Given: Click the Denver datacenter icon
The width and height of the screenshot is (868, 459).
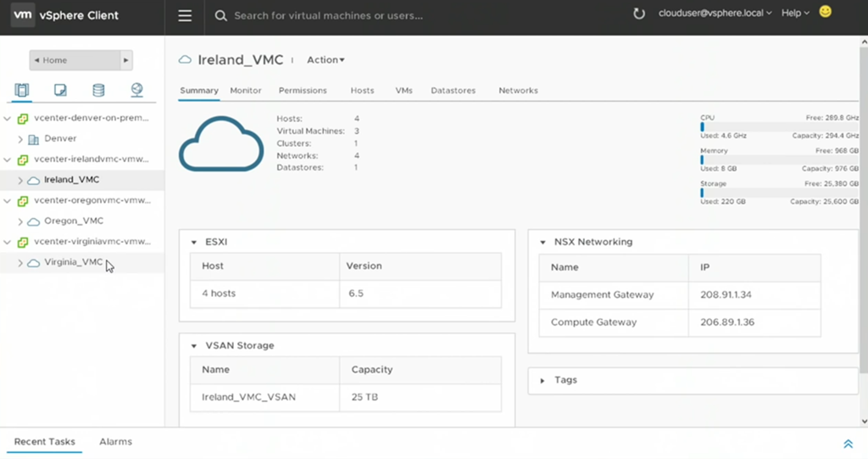Looking at the screenshot, I should [x=33, y=139].
